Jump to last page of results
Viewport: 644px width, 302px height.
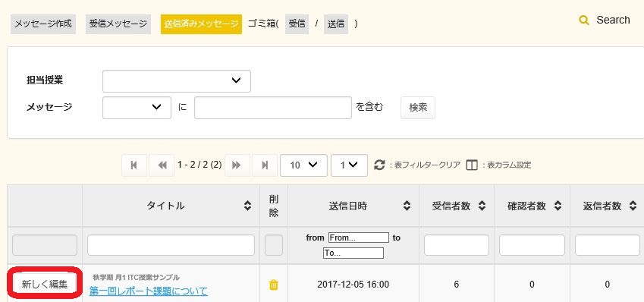265,165
